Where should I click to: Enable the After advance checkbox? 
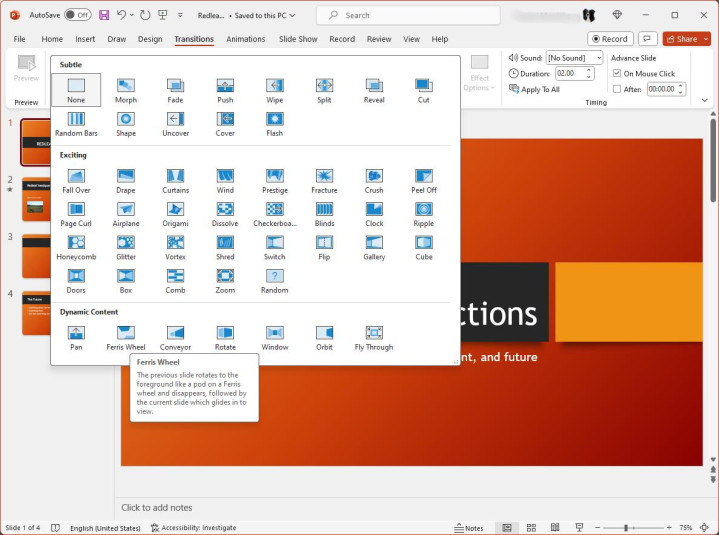click(x=616, y=89)
